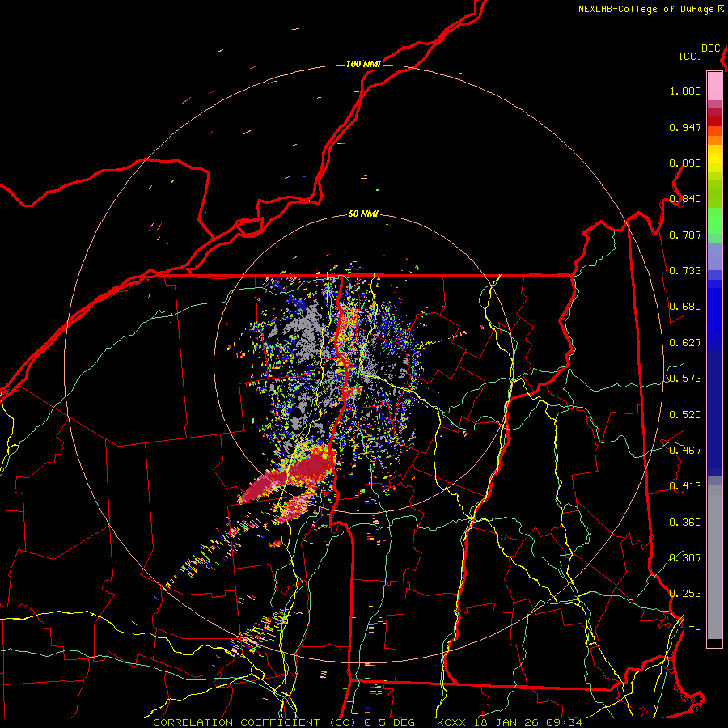Pick the lavender segment near 0.733
728x728 pixels.
point(714,257)
